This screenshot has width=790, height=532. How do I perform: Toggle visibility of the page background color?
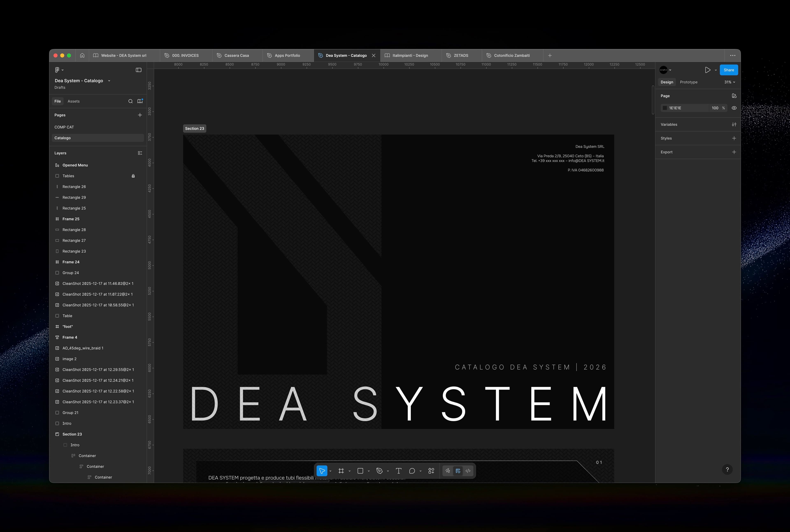point(734,108)
